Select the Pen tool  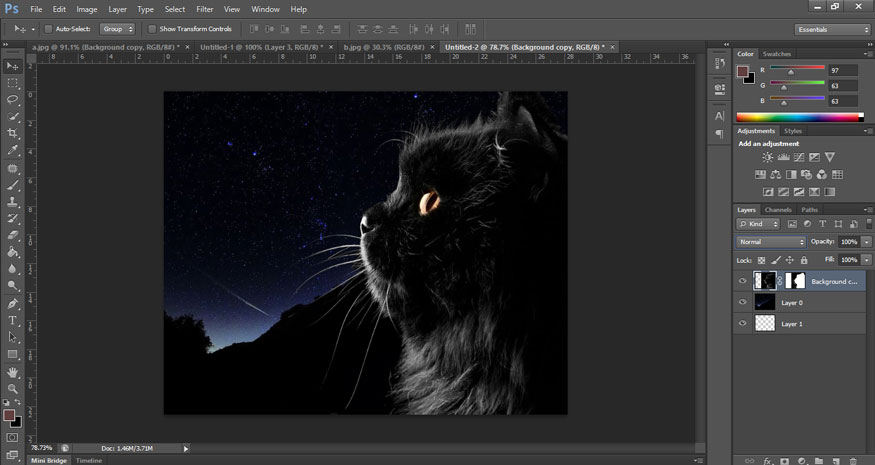click(12, 304)
